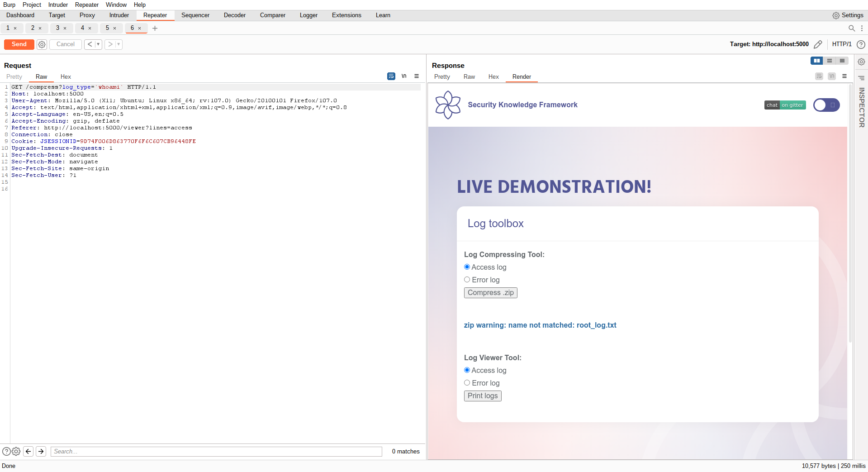Select Access log for compressing tool
The image size is (868, 472).
point(467,267)
